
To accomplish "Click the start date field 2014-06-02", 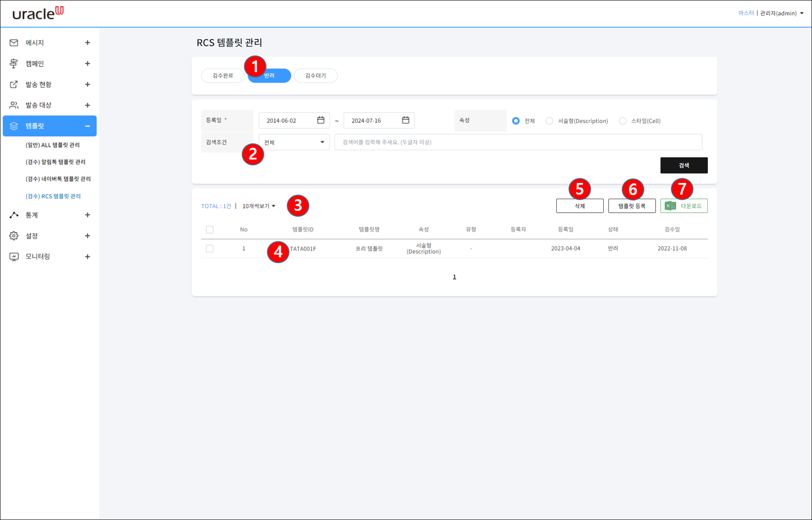I will [x=294, y=120].
